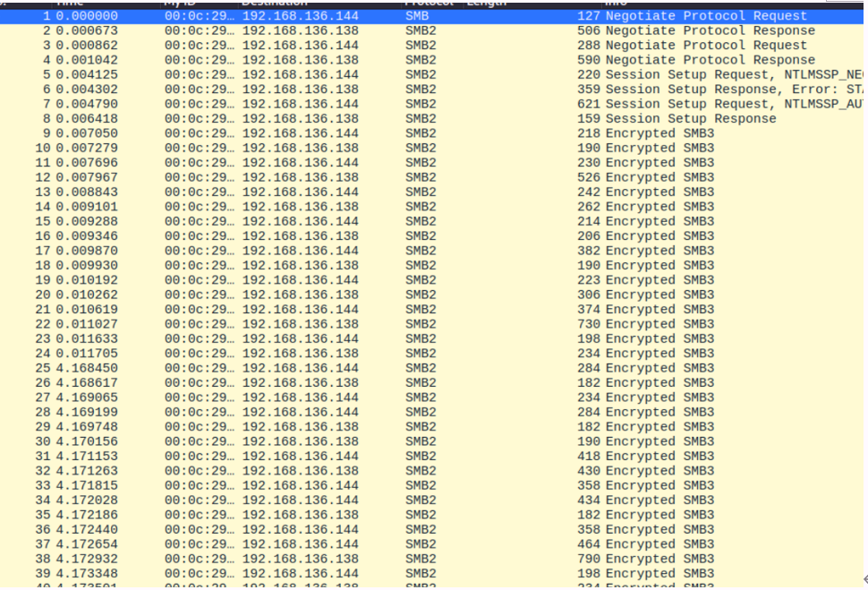Select packet 36 at time 4.172440
Image resolution: width=868 pixels, height=590 pixels.
tap(432, 530)
